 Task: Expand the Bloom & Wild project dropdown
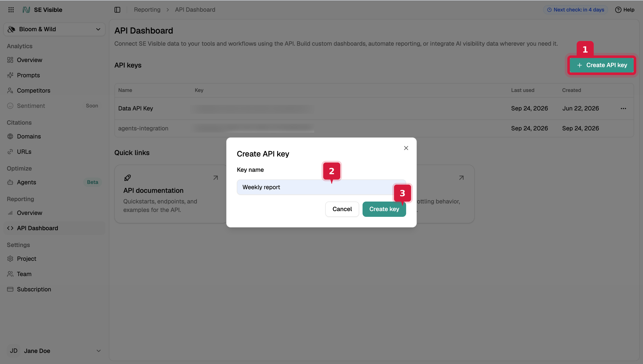pos(54,29)
